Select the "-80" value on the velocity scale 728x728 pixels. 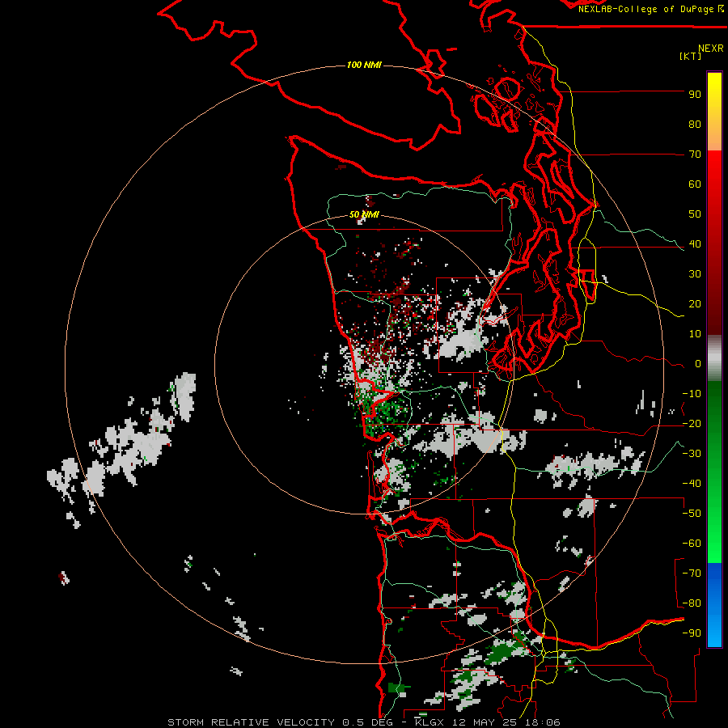pyautogui.click(x=692, y=603)
